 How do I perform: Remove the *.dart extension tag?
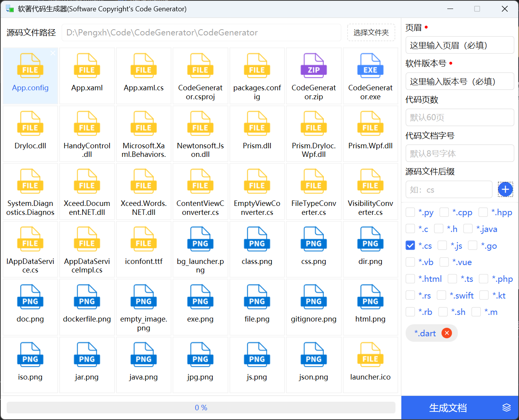(447, 333)
